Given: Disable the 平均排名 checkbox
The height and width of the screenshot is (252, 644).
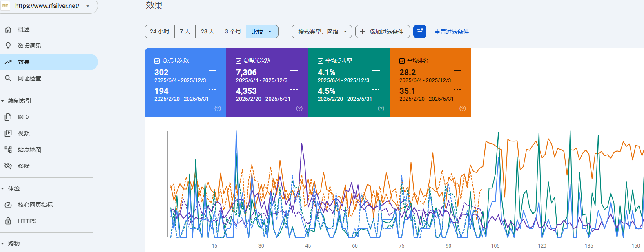Looking at the screenshot, I should point(402,61).
